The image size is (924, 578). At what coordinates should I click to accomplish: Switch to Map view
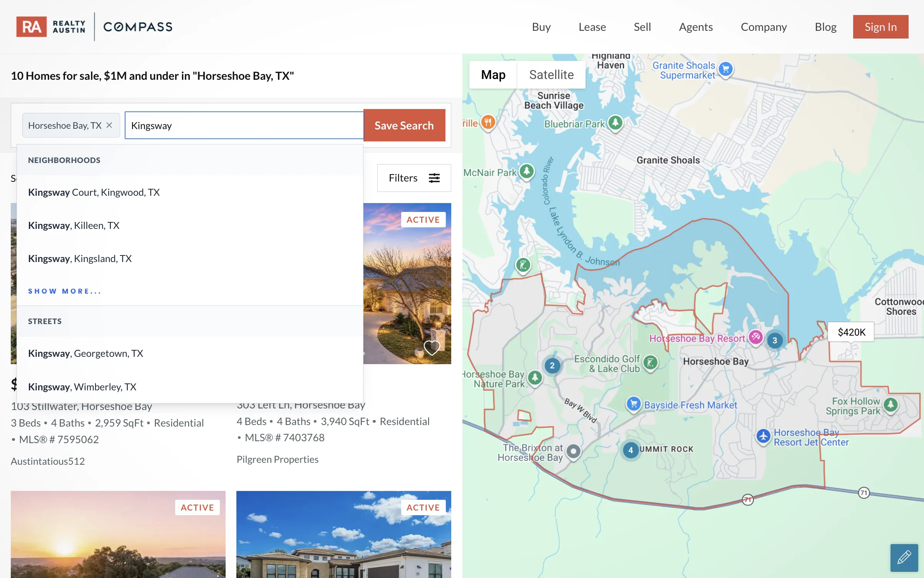(493, 74)
